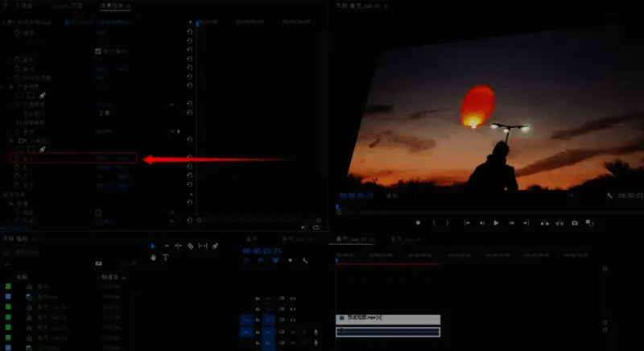Click the Lift button
Image resolution: width=644 pixels, height=351 pixels.
click(545, 223)
